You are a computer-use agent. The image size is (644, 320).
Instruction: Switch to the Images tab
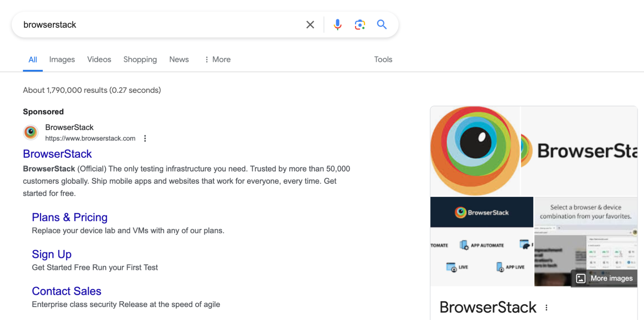[x=62, y=60]
